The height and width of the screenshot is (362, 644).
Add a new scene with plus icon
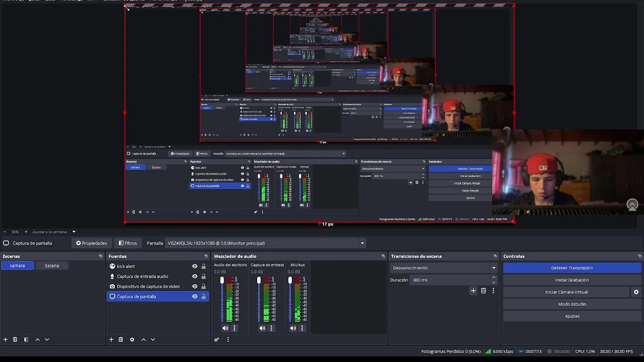tap(6, 339)
